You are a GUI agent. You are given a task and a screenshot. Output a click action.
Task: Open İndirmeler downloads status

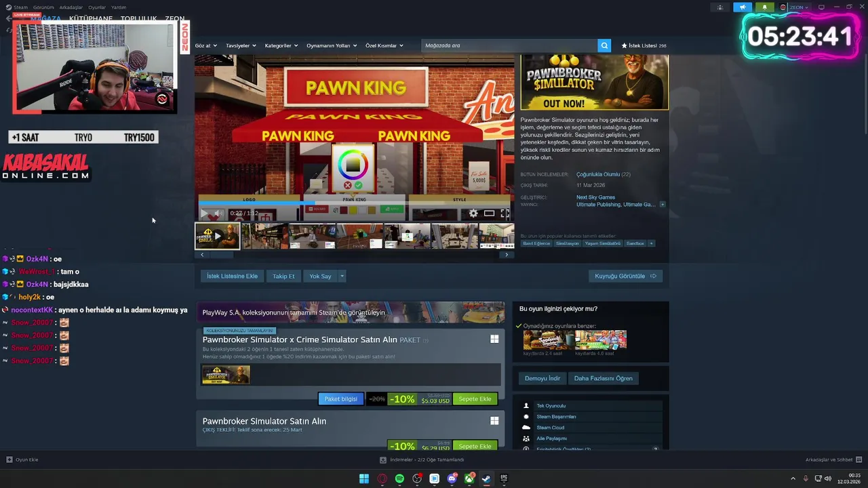tap(422, 460)
